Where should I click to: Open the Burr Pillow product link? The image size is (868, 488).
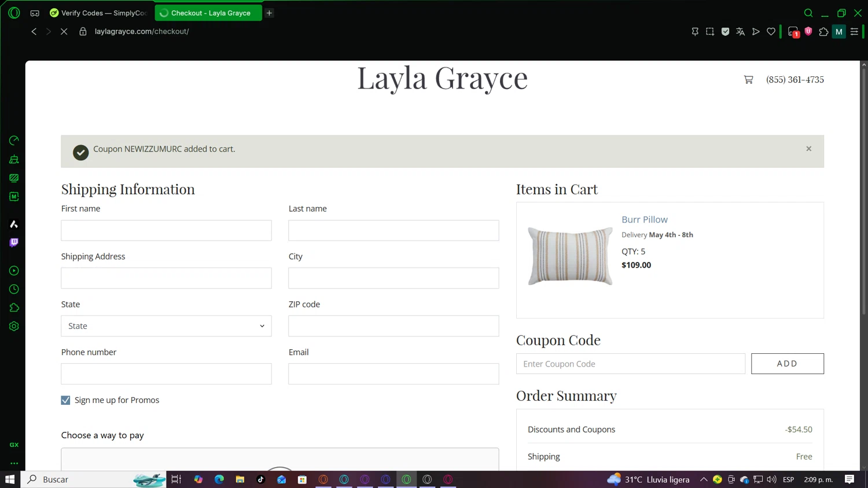click(644, 220)
